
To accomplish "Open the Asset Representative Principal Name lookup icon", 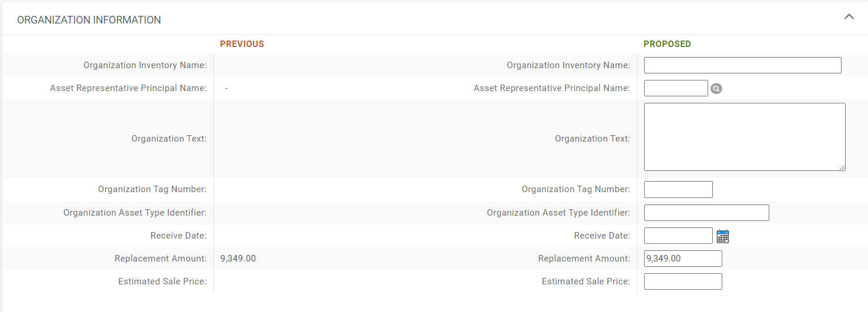I will coord(716,89).
